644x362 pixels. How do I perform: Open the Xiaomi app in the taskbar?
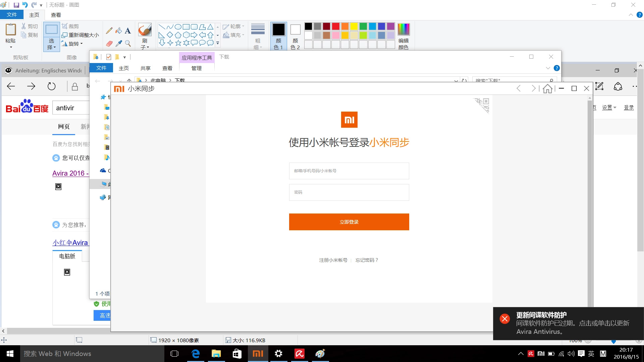pos(258,354)
